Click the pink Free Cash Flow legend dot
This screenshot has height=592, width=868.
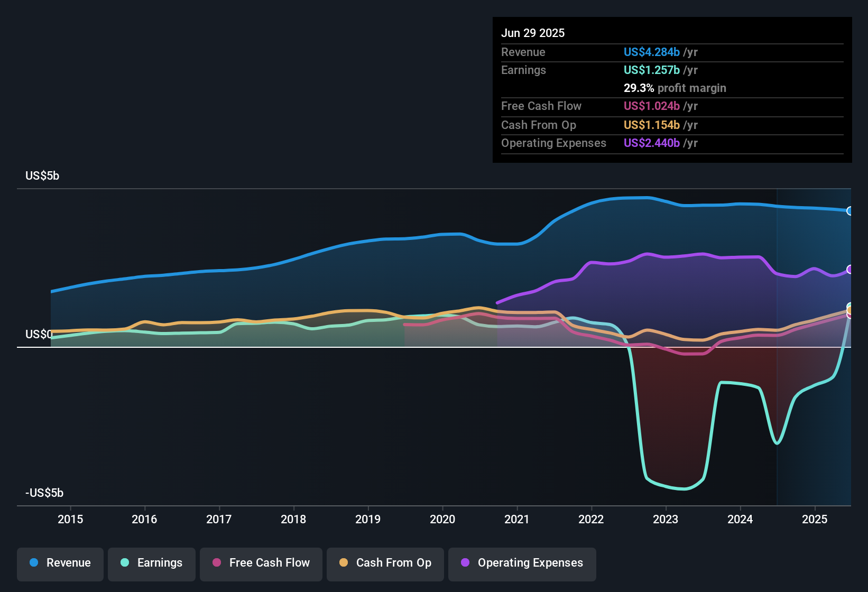217,562
